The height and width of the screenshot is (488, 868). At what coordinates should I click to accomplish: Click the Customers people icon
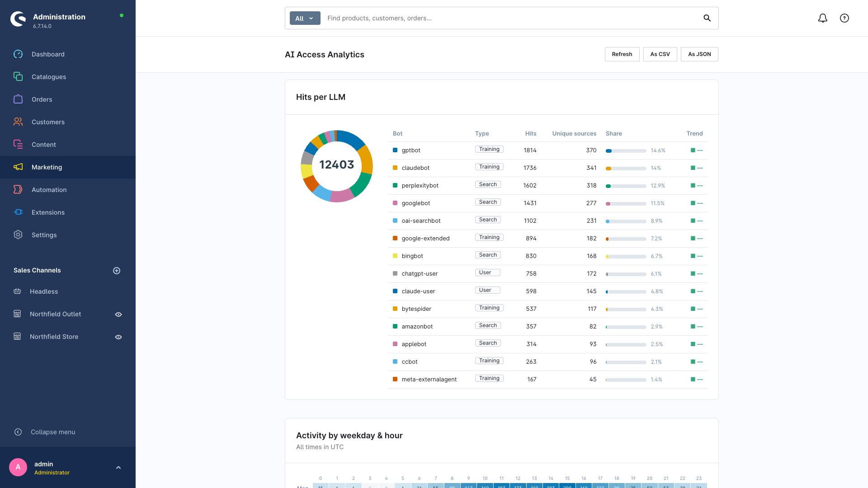pyautogui.click(x=18, y=122)
